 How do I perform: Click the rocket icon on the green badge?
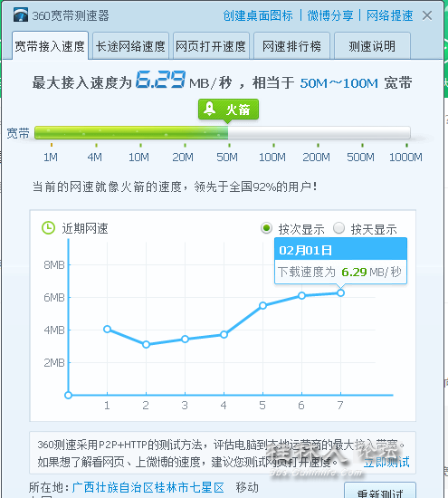click(210, 109)
